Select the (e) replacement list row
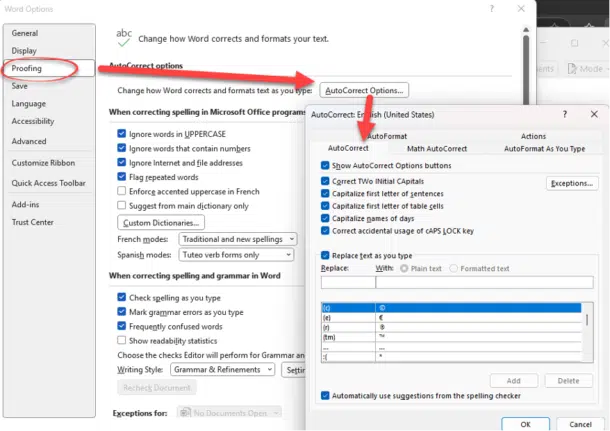 point(451,317)
